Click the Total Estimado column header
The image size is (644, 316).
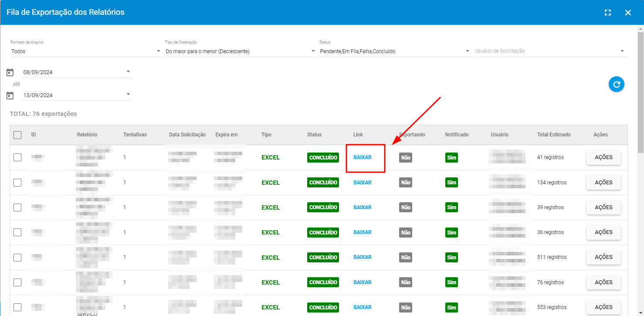point(554,135)
